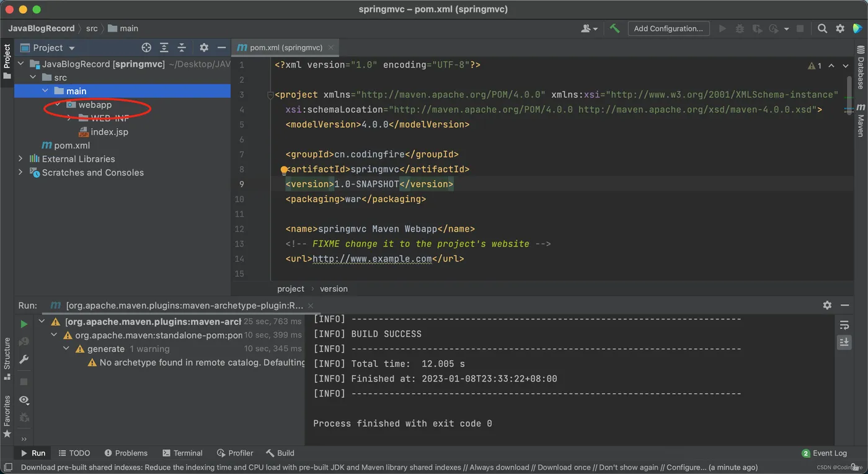The height and width of the screenshot is (474, 868).
Task: Click the Add Configuration button
Action: tap(668, 29)
